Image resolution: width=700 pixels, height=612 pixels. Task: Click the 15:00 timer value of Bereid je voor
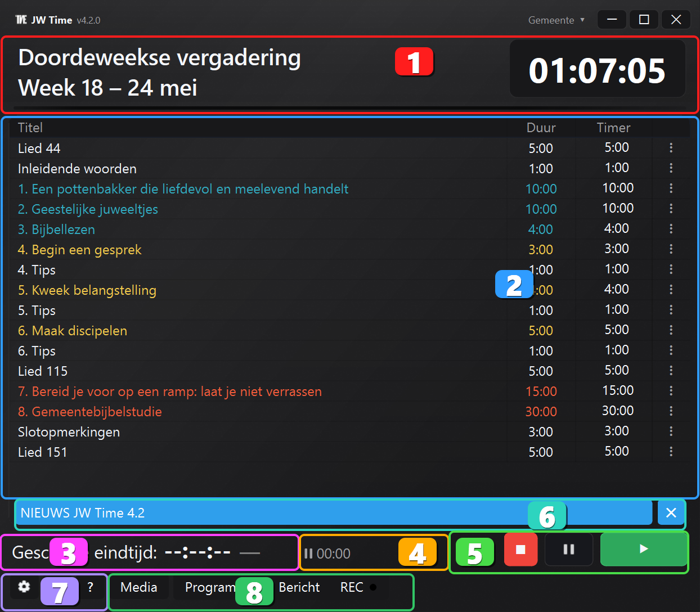(618, 390)
